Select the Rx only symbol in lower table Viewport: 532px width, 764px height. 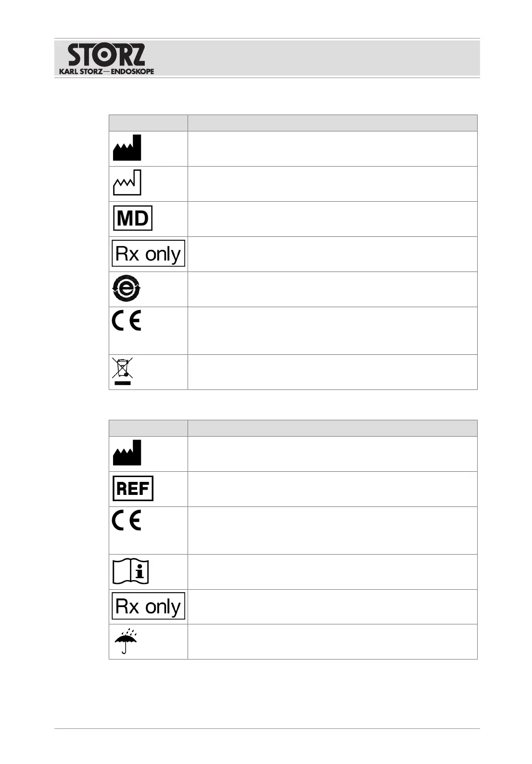pyautogui.click(x=148, y=606)
